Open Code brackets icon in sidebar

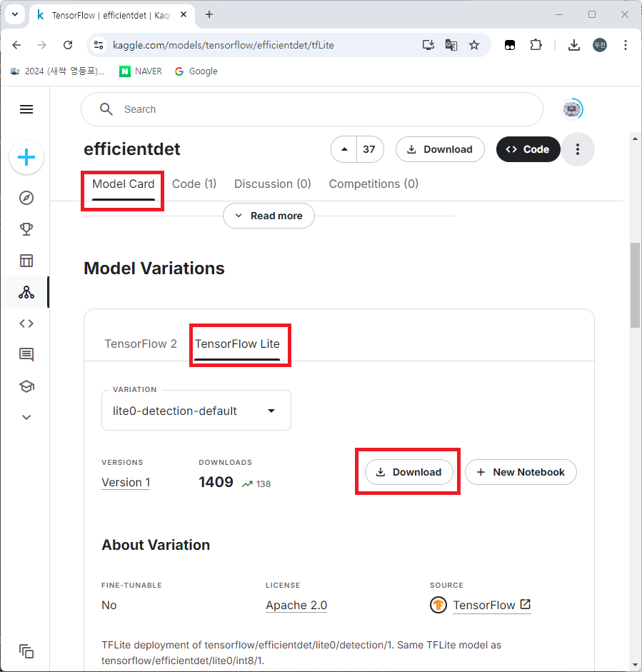[26, 324]
